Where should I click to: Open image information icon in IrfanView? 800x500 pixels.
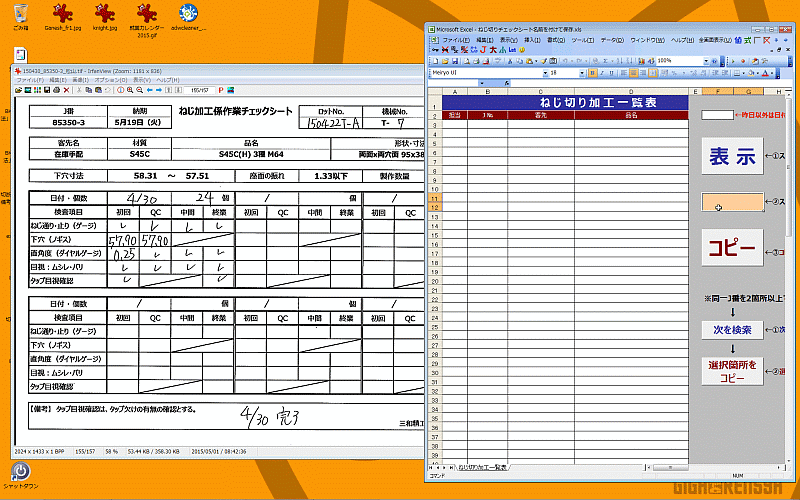pyautogui.click(x=120, y=90)
